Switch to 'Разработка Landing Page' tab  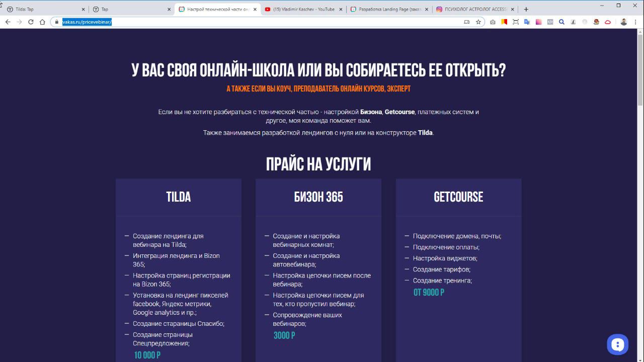click(389, 9)
